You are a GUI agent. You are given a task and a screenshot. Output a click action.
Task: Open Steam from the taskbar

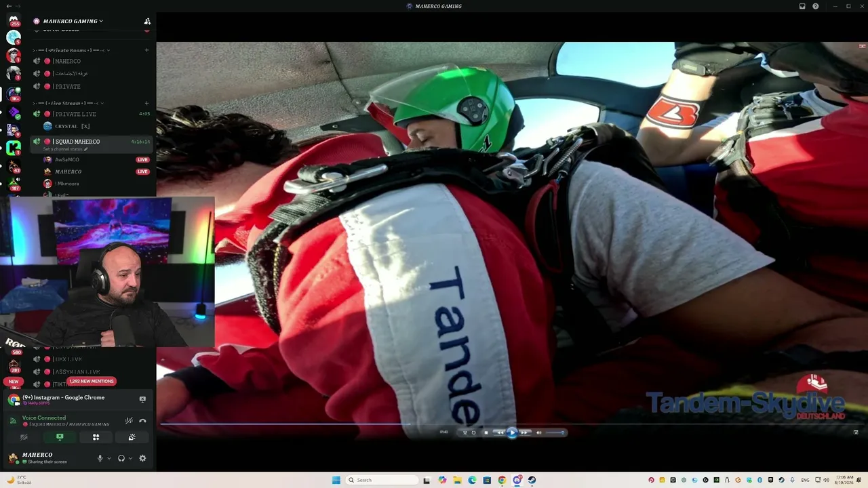coord(532,480)
